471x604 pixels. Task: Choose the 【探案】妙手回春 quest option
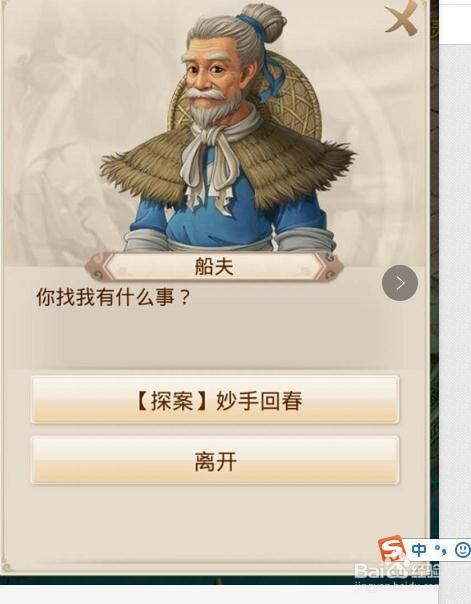(215, 400)
